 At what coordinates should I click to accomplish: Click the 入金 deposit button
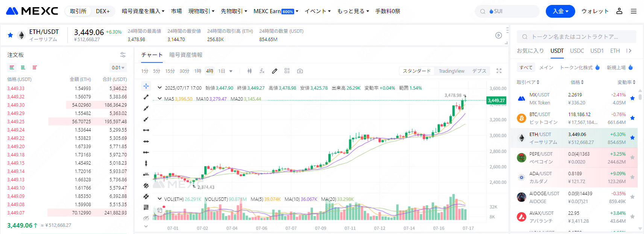(560, 11)
